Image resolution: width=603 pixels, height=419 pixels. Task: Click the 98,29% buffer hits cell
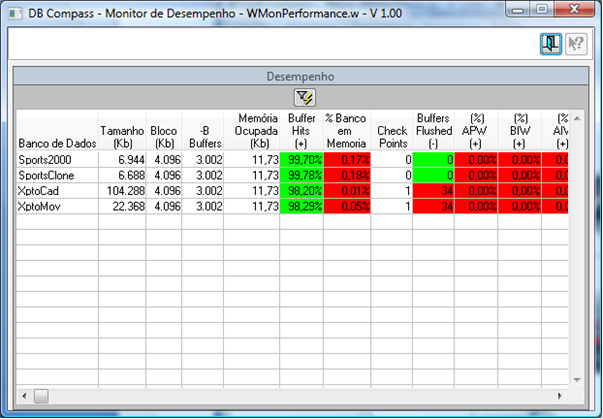[302, 206]
